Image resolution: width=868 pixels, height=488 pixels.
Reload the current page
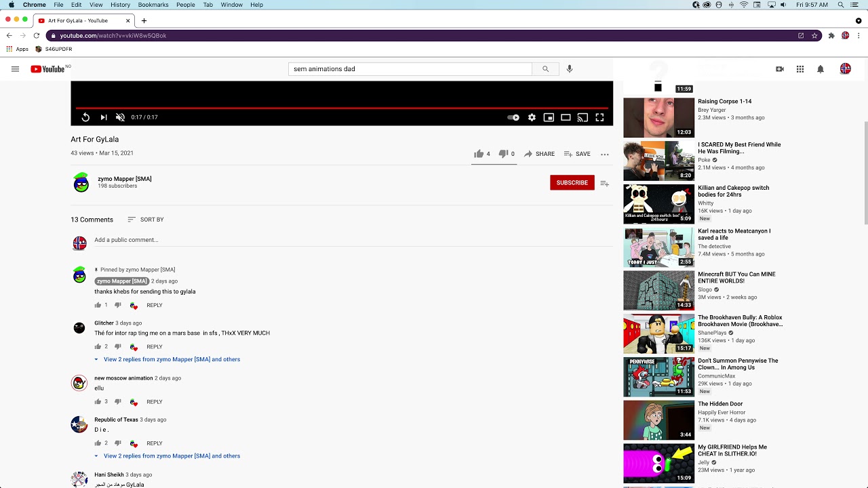(37, 35)
